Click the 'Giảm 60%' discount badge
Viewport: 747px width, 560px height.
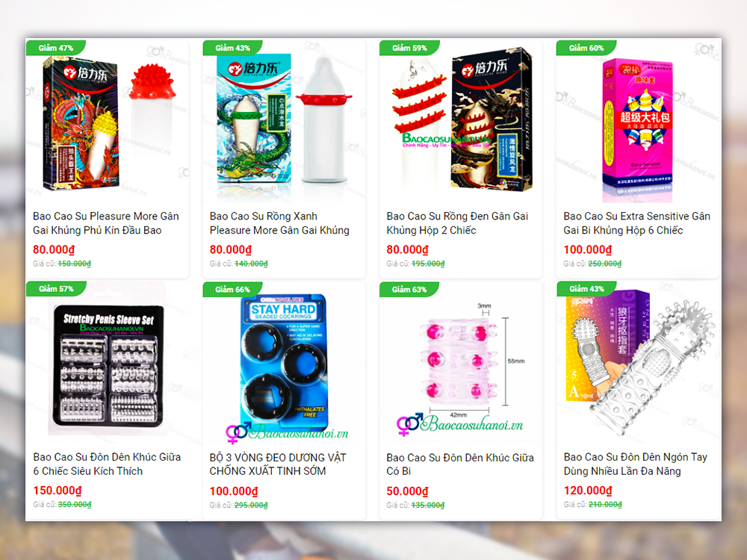[586, 48]
